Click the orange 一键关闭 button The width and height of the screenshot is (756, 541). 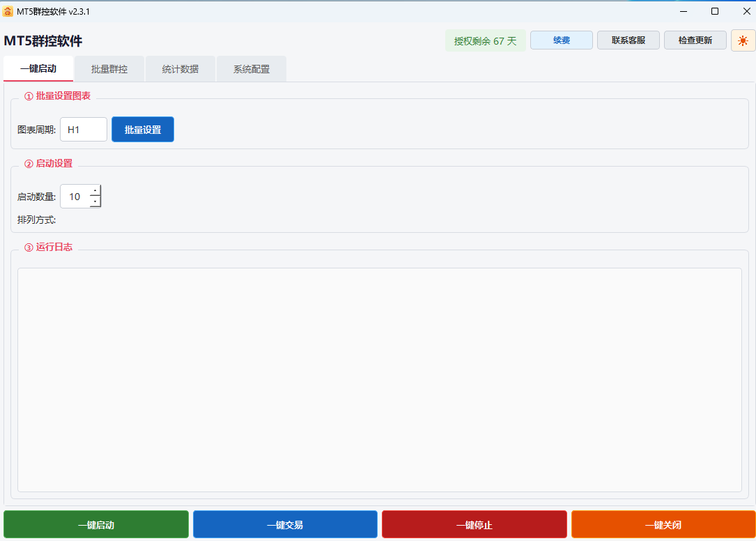663,524
